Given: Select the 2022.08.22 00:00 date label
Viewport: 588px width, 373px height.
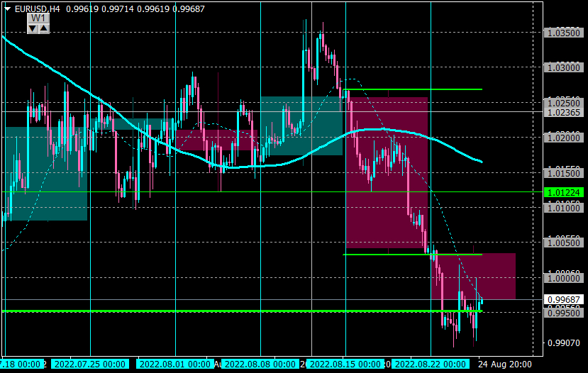Looking at the screenshot, I should coord(430,364).
